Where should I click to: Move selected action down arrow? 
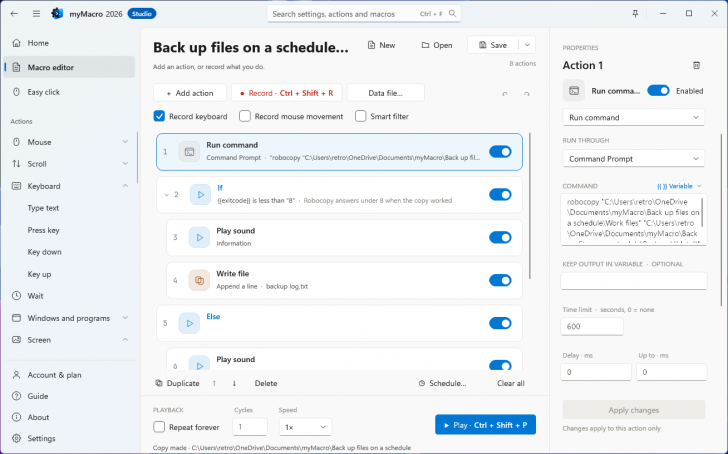234,383
